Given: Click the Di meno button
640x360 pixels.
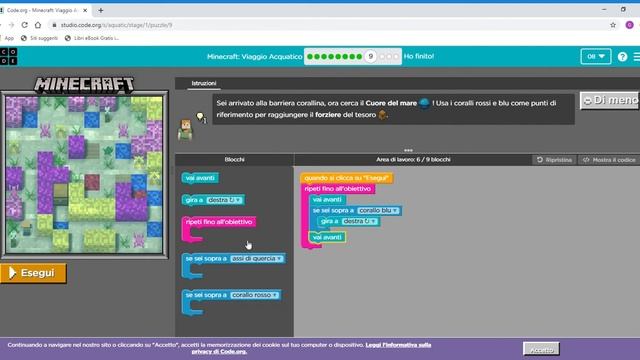Looking at the screenshot, I should click(x=609, y=100).
